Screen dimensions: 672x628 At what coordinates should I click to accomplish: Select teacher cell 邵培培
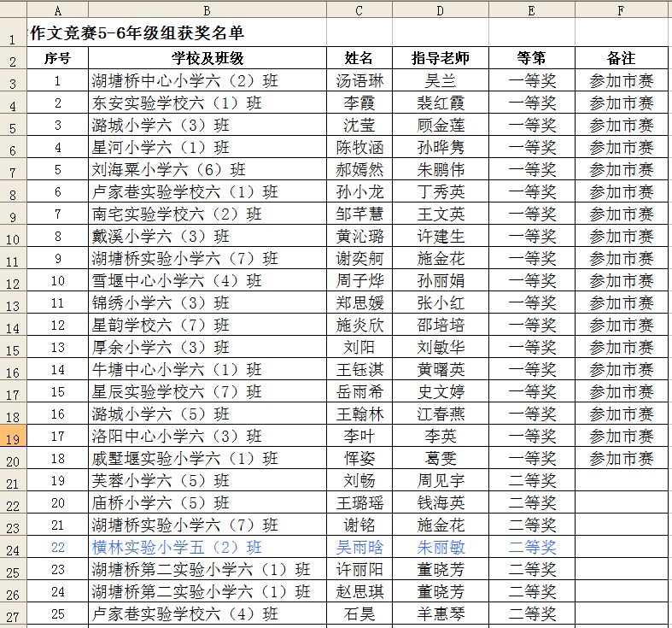coord(440,325)
